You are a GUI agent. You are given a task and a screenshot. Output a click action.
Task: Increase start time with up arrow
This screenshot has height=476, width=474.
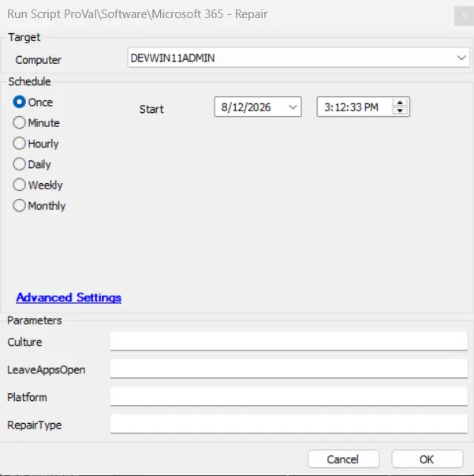[x=400, y=103]
